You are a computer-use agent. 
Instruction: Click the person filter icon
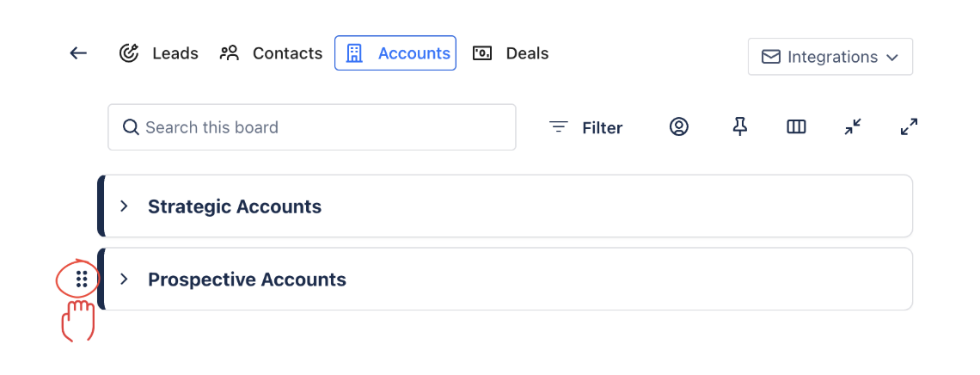679,127
